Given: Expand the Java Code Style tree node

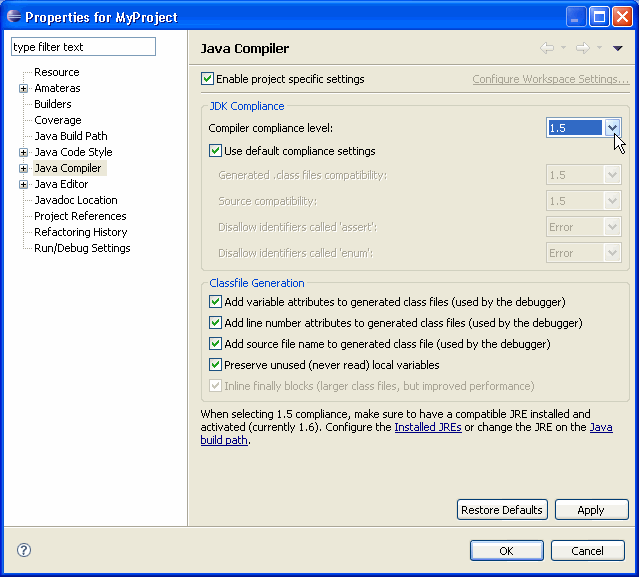Looking at the screenshot, I should (x=23, y=152).
